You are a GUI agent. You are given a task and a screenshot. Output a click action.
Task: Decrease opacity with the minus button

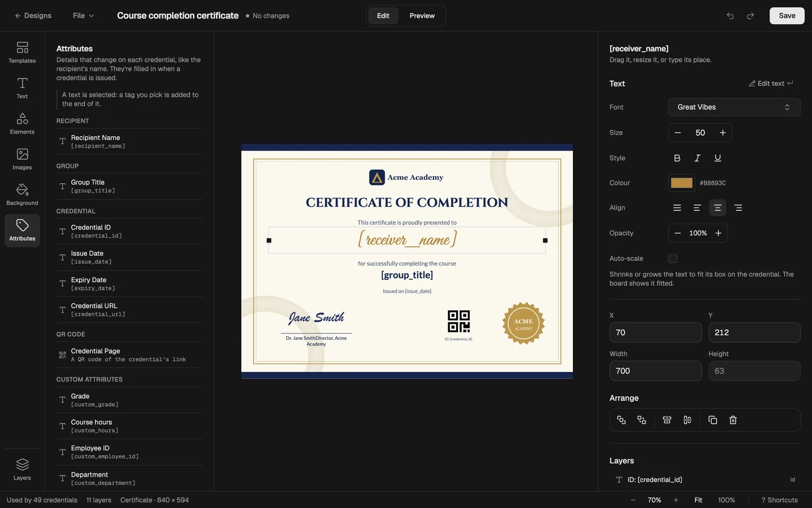678,233
